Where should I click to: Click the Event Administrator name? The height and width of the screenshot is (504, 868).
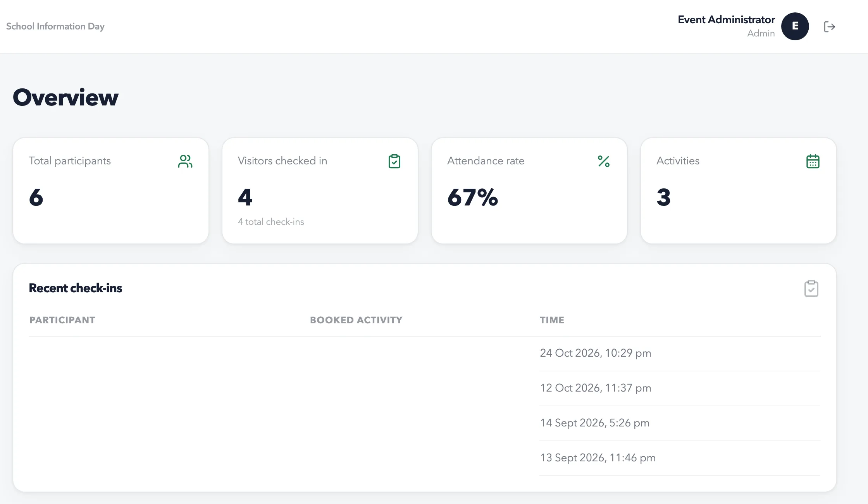[726, 20]
